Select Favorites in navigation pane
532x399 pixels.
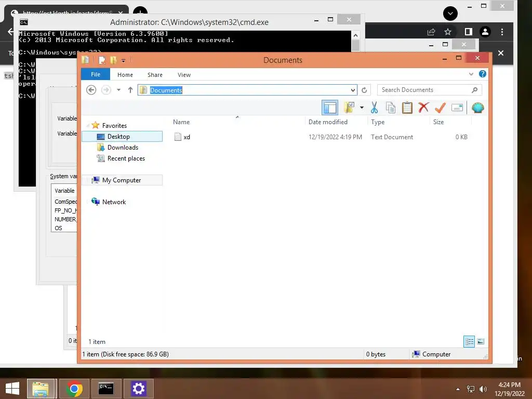click(x=114, y=126)
